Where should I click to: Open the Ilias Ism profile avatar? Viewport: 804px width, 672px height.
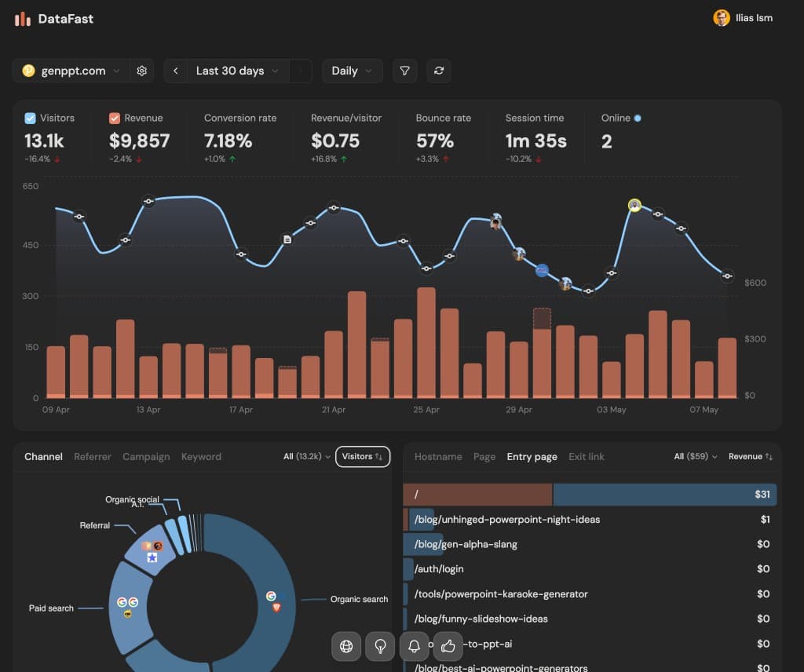click(x=721, y=18)
